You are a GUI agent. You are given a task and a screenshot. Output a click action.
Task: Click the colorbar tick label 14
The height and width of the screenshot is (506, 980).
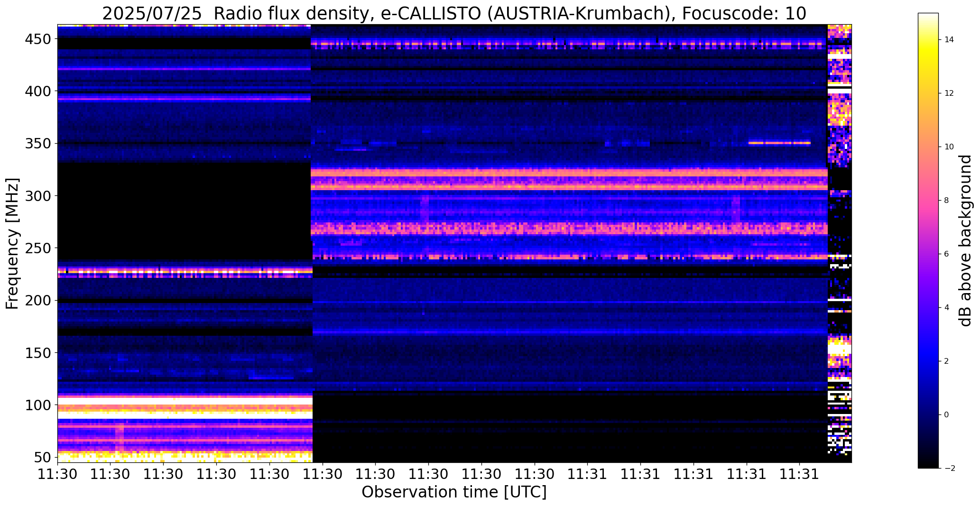pyautogui.click(x=949, y=40)
